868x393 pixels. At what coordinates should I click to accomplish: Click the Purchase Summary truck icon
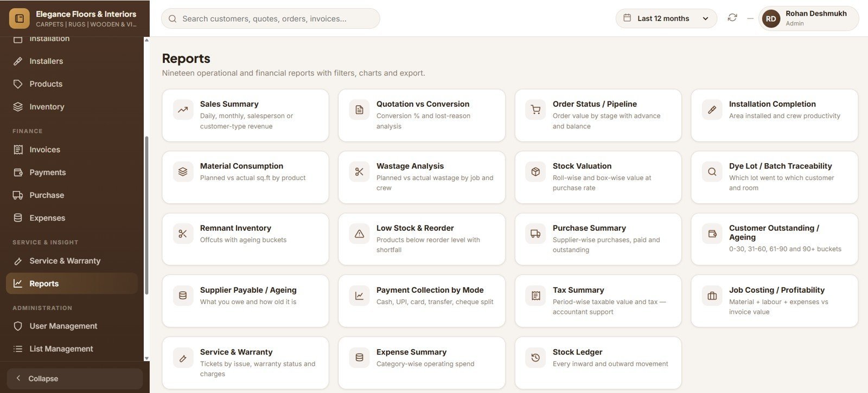click(x=535, y=234)
